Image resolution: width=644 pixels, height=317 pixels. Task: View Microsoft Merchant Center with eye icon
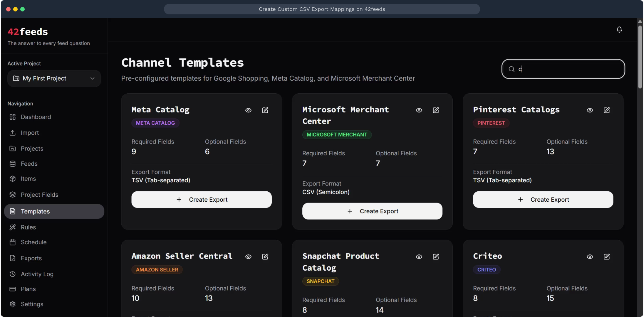click(419, 110)
